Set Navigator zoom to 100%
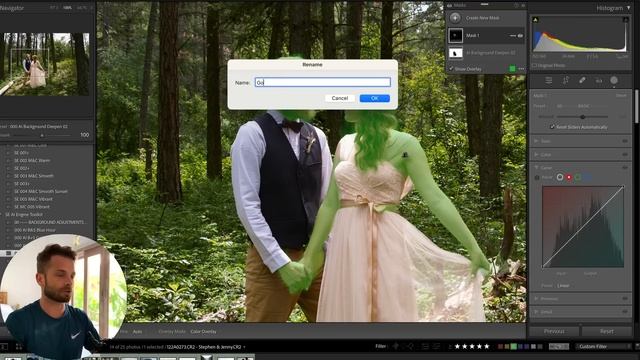This screenshot has width=640, height=360. coord(68,8)
